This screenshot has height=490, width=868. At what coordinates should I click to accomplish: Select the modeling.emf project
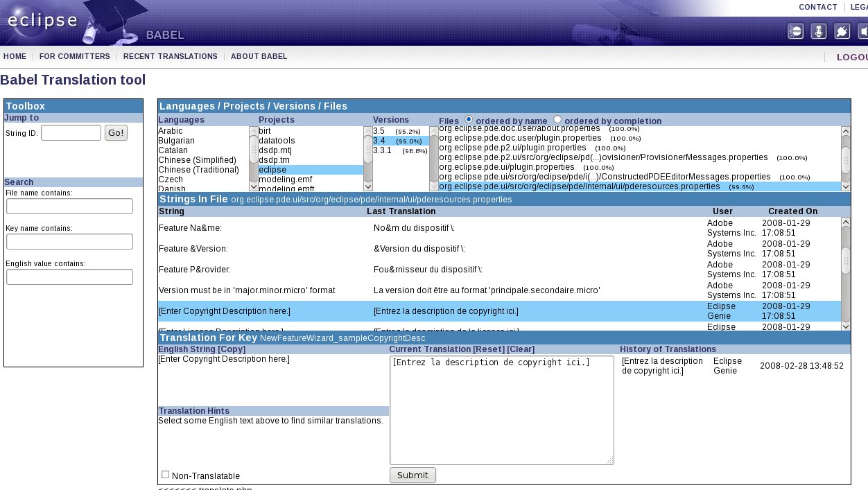311,180
